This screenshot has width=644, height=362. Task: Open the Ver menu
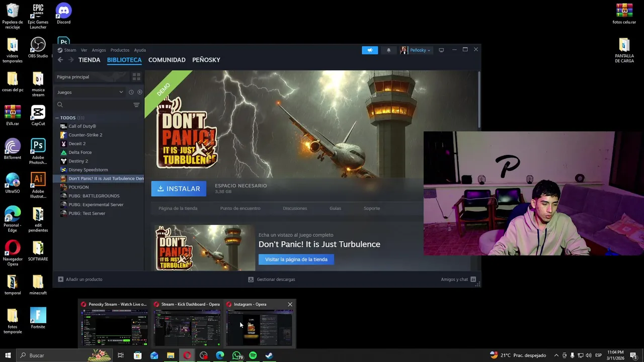point(84,50)
